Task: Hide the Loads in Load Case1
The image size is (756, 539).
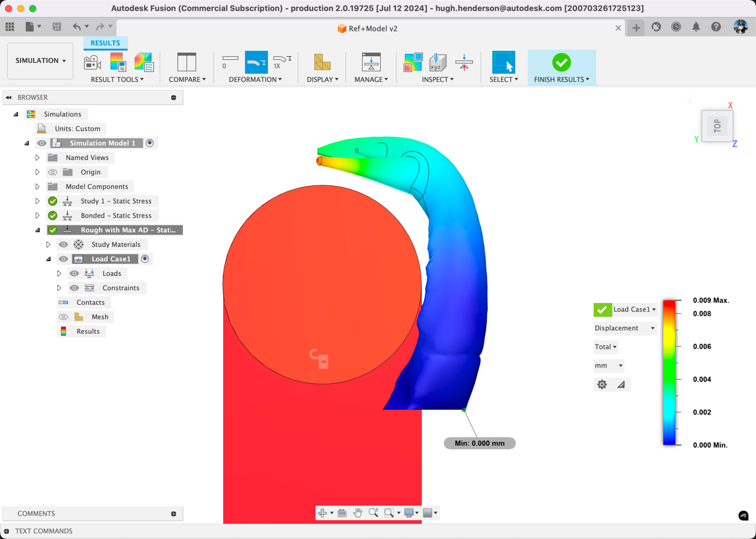Action: coord(74,273)
